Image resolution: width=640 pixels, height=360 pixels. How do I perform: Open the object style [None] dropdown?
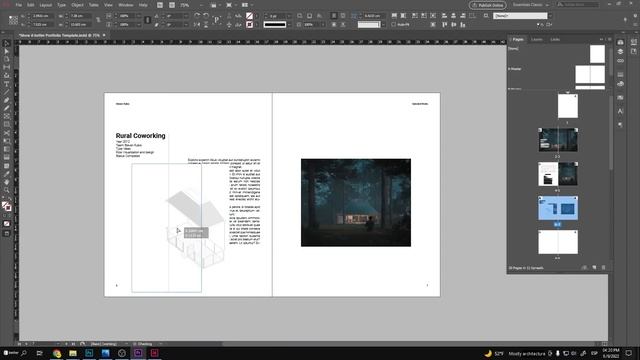[x=550, y=16]
